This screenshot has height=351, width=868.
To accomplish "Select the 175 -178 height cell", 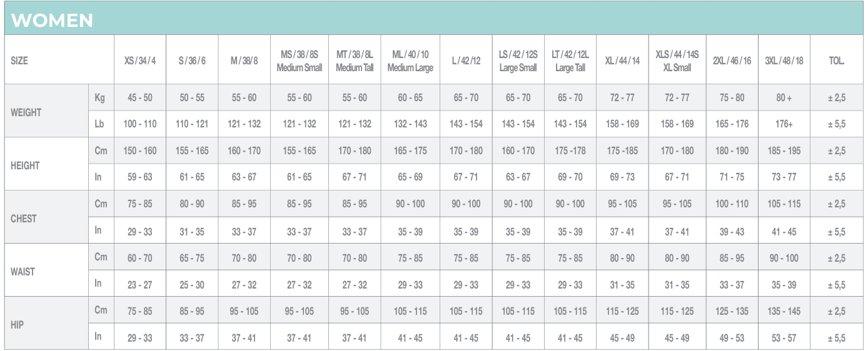I will (x=570, y=151).
